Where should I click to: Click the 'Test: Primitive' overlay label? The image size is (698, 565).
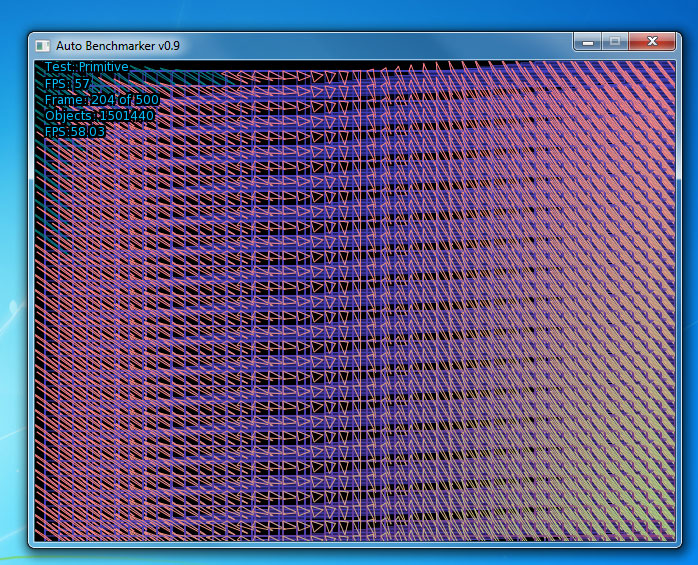87,67
